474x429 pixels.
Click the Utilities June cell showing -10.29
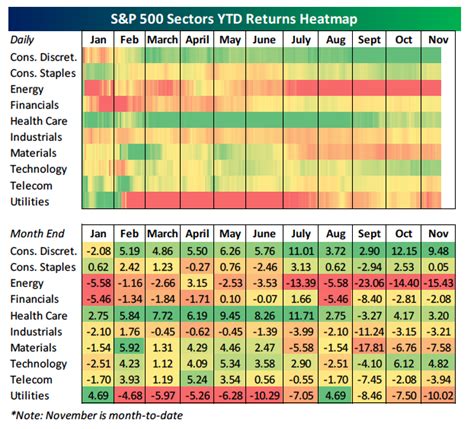coord(265,396)
